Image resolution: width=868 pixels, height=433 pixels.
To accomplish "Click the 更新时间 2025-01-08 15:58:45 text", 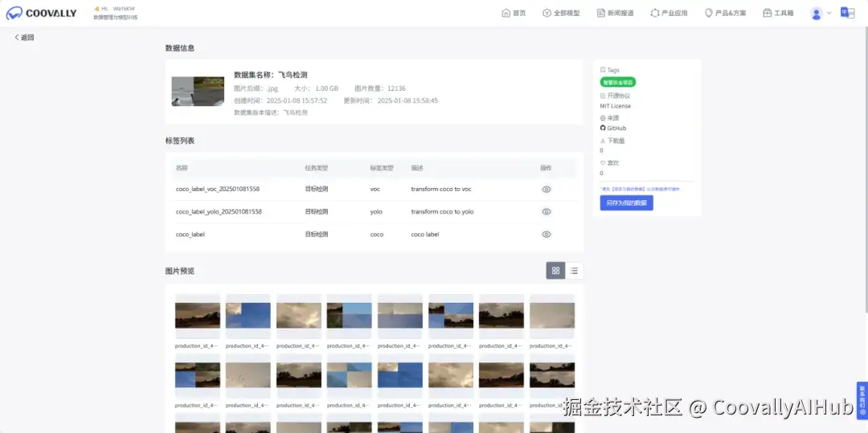I will click(391, 100).
